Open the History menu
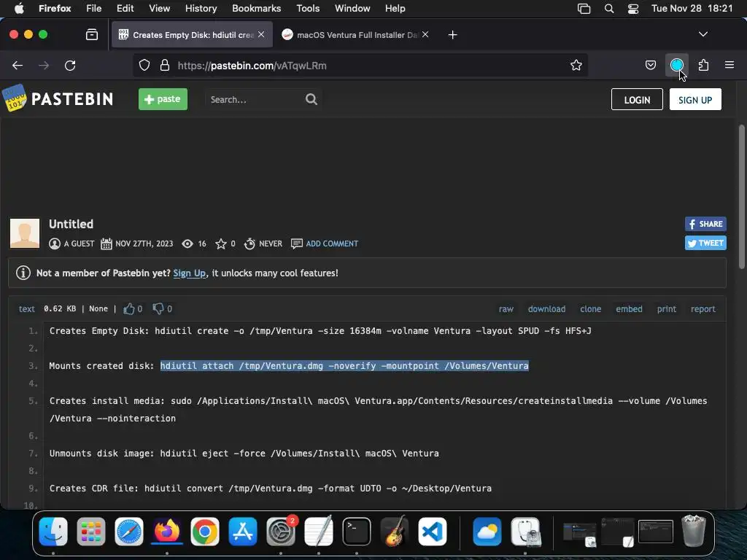Screen dimensions: 747x560 coord(201,8)
